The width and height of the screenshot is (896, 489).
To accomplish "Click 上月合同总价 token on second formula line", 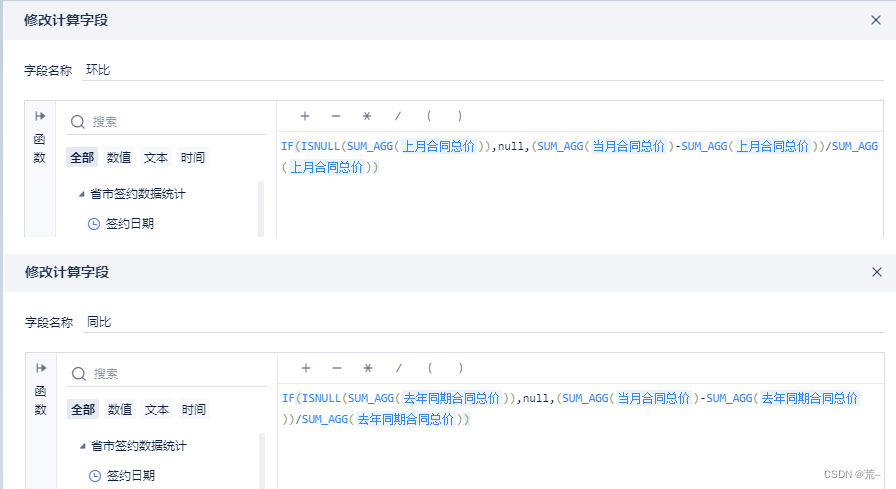I will pyautogui.click(x=326, y=167).
